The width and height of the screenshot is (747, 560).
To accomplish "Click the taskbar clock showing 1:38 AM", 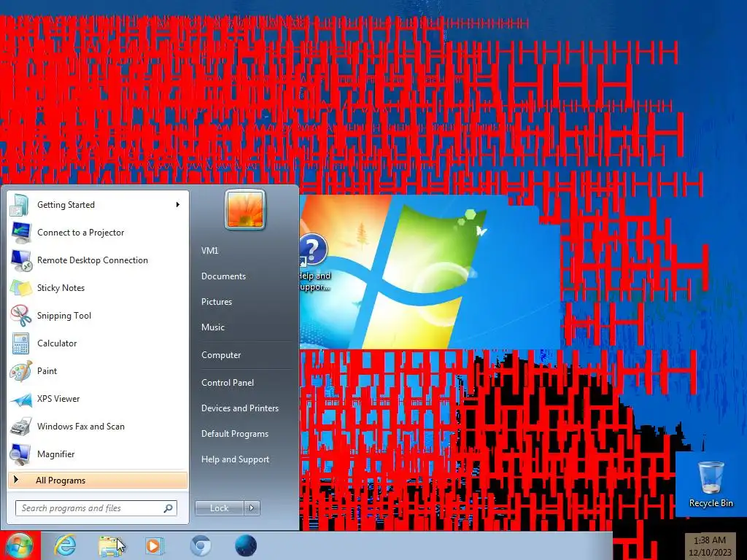I will click(x=710, y=540).
